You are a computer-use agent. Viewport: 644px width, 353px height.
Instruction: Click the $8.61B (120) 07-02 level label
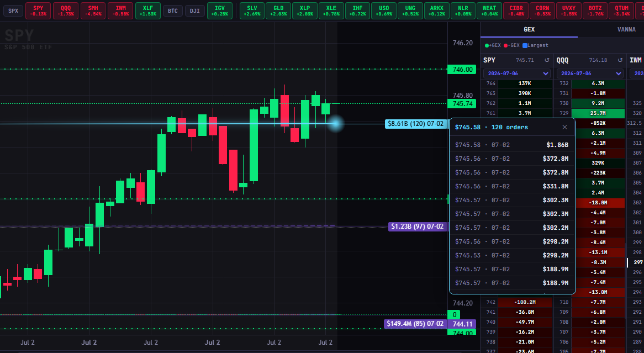[x=416, y=124]
